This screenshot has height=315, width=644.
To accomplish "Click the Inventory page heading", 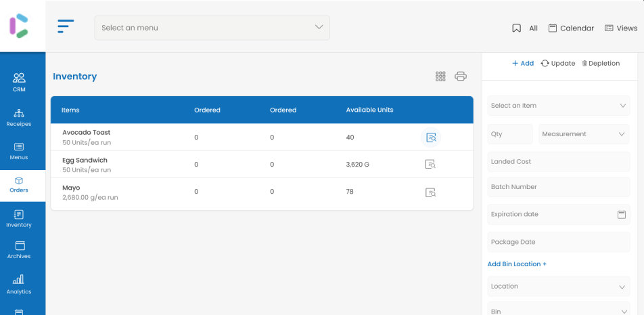I will coord(74,77).
